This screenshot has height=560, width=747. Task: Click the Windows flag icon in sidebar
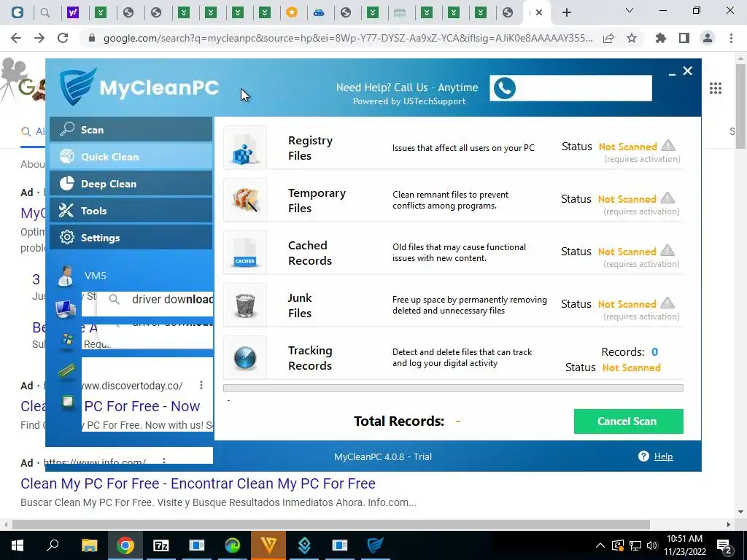(67, 340)
